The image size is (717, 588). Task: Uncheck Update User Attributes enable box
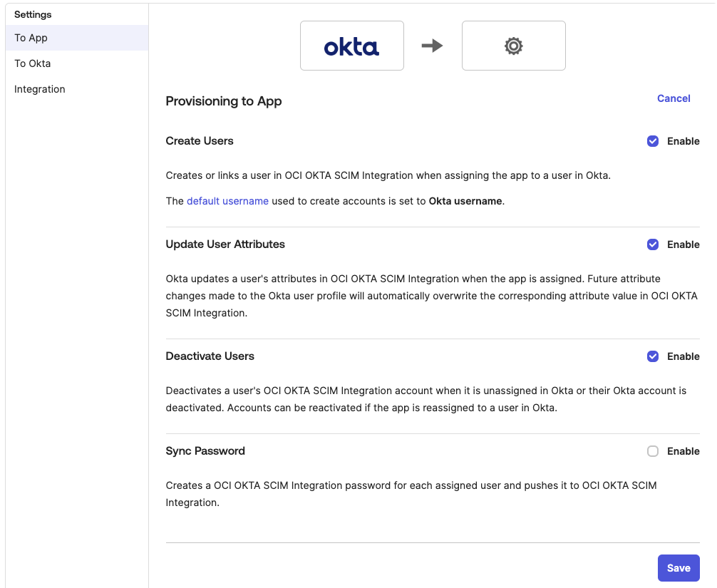click(x=652, y=244)
